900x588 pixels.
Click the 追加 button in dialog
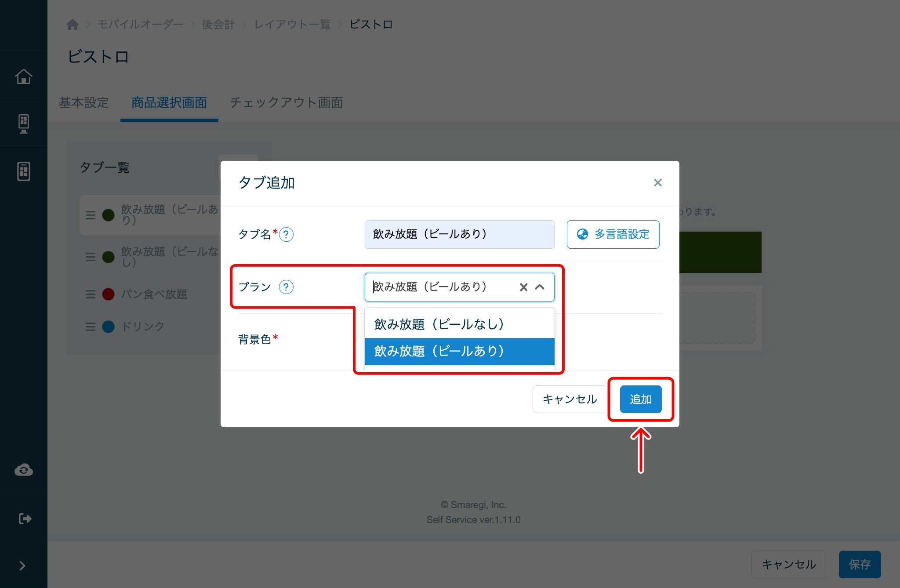pyautogui.click(x=640, y=399)
